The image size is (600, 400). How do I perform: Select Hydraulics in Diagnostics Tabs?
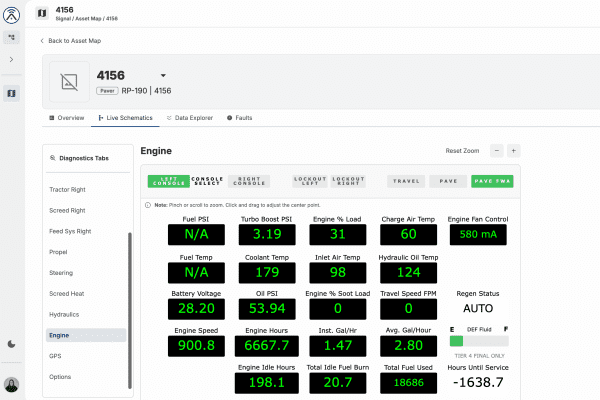[64, 314]
